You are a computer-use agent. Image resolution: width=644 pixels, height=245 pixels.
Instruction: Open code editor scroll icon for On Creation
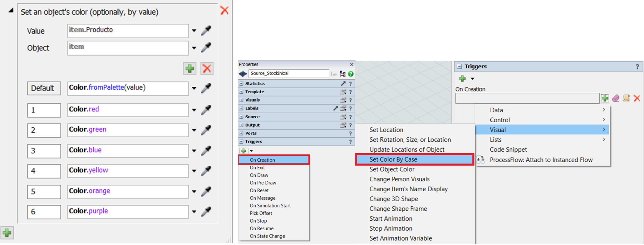(x=626, y=98)
